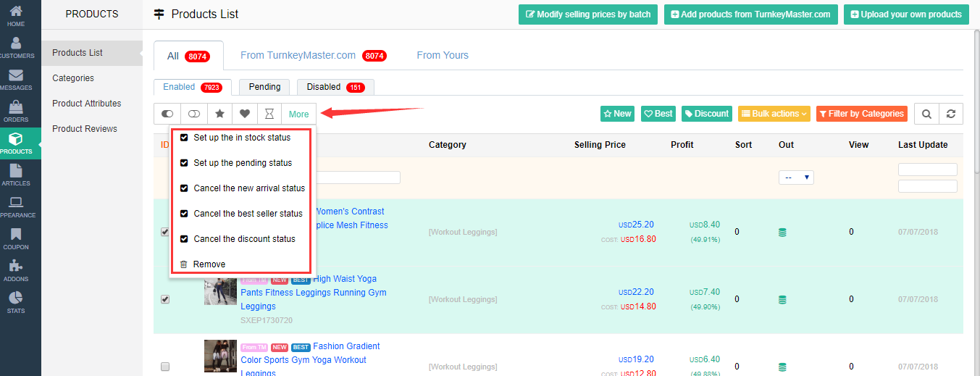The height and width of the screenshot is (376, 980).
Task: Open search with magnifier icon
Action: tap(926, 114)
